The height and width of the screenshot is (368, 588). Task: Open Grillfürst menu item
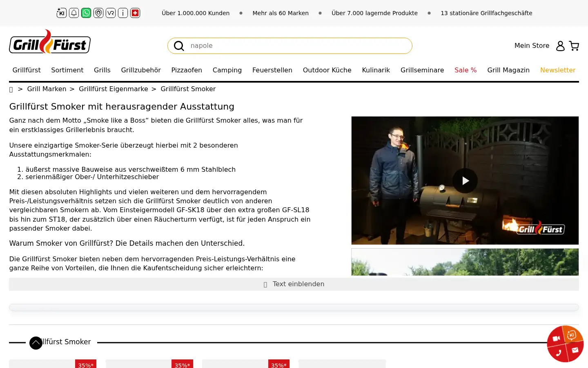[x=27, y=70]
